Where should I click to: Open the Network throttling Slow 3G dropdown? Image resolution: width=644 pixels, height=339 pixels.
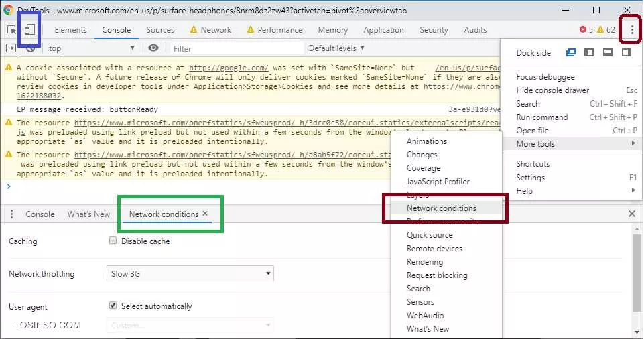[190, 273]
